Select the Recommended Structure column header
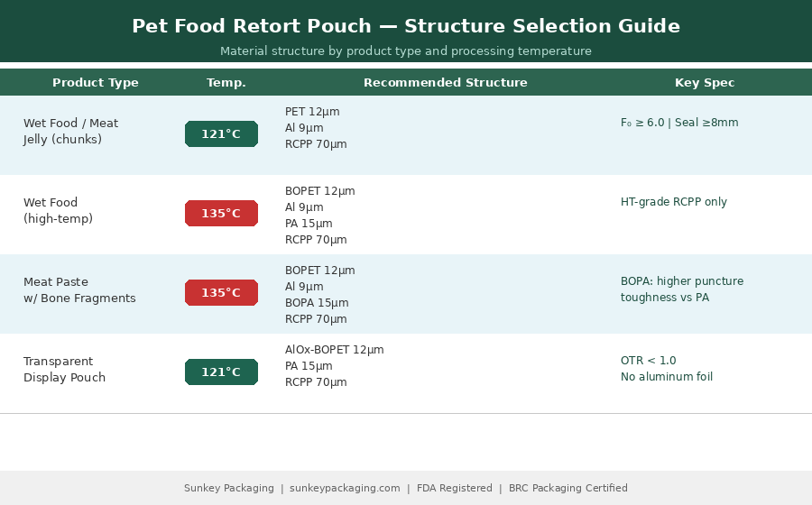Screen dimensions: 812x505 [x=445, y=83]
